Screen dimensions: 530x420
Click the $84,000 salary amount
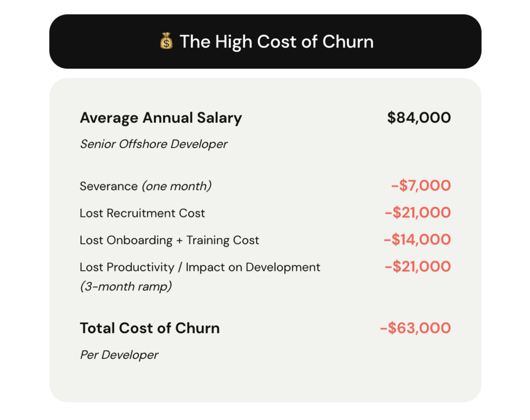pos(419,118)
